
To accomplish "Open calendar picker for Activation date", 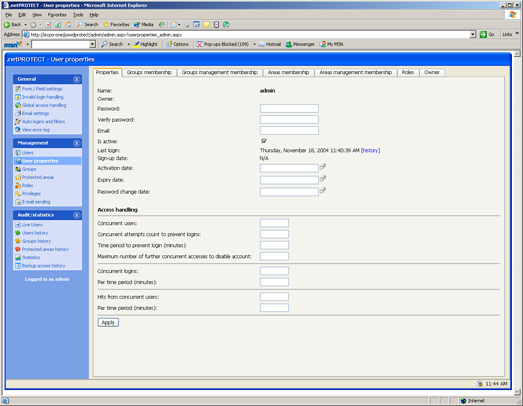I will click(x=323, y=166).
